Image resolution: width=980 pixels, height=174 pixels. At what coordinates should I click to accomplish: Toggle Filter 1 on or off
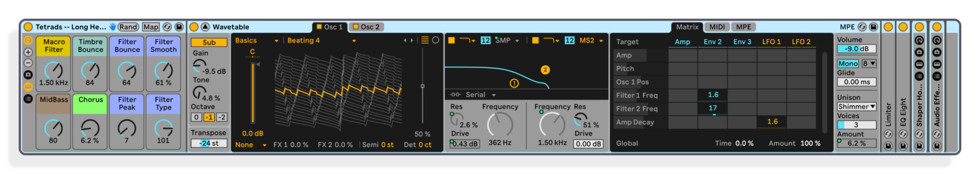(451, 40)
